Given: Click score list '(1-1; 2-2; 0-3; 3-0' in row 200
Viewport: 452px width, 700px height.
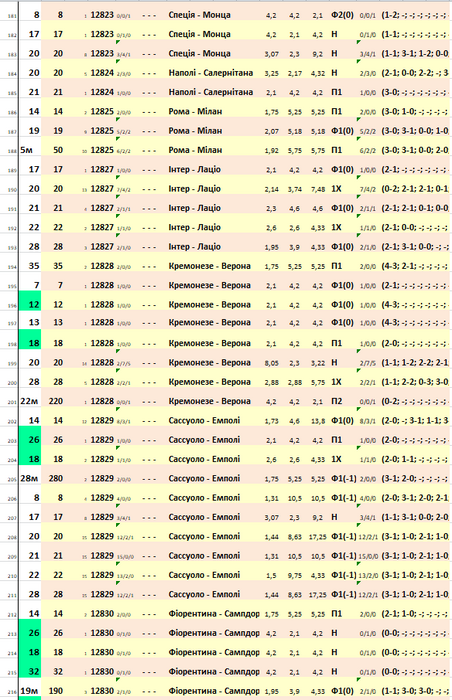Looking at the screenshot, I should click(x=415, y=382).
